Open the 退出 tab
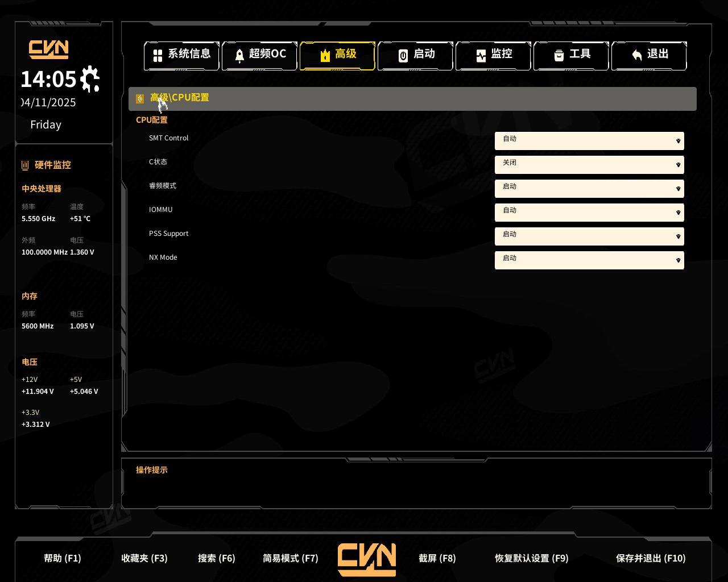 tap(649, 55)
